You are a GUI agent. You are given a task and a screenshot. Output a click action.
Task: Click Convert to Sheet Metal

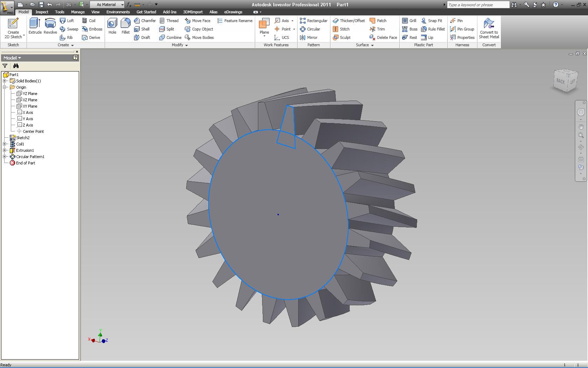click(489, 28)
